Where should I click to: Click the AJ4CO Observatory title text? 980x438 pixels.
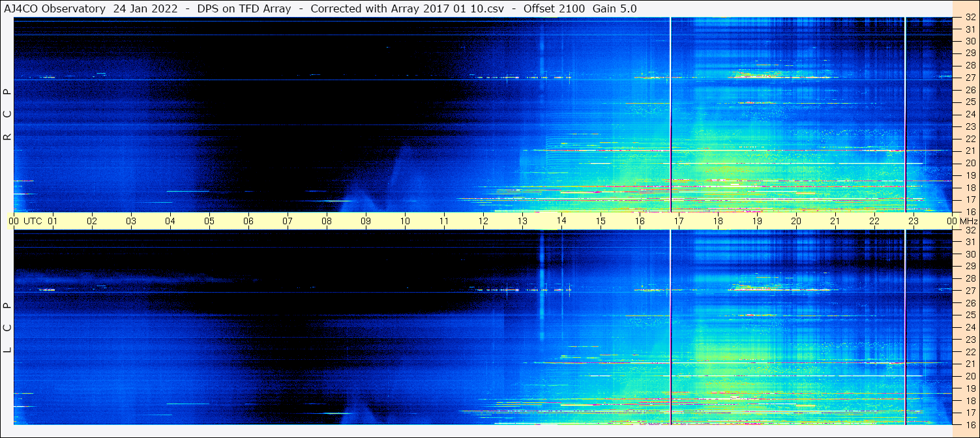55,8
